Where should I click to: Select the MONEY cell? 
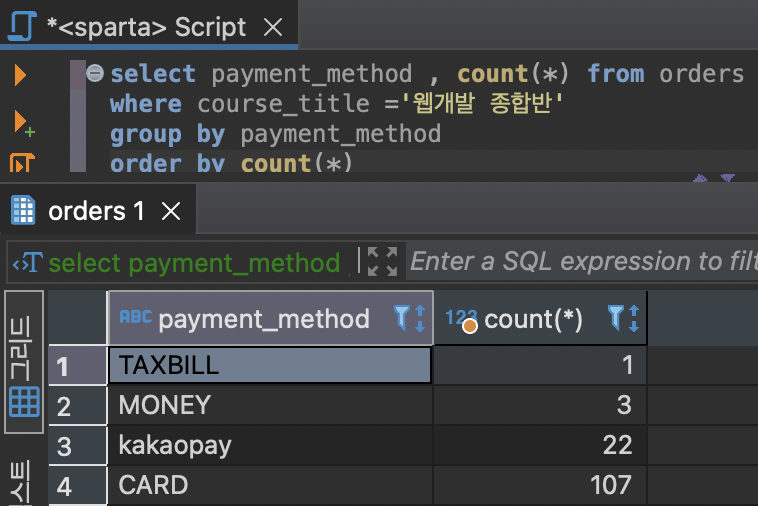(270, 405)
